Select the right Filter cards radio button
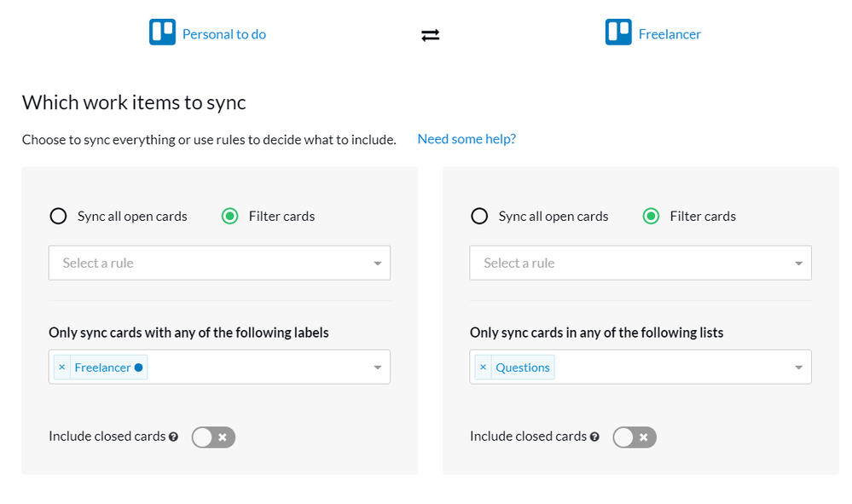Viewport: 852px width, 504px height. (x=651, y=216)
